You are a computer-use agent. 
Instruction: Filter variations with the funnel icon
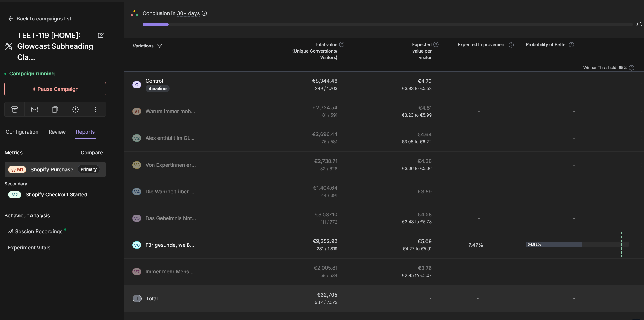pos(160,46)
